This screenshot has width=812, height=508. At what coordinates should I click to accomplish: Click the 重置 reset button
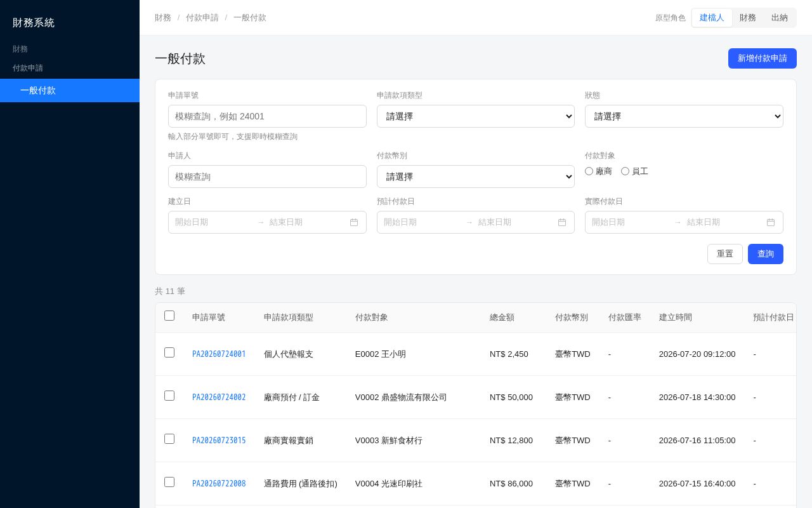coord(725,254)
